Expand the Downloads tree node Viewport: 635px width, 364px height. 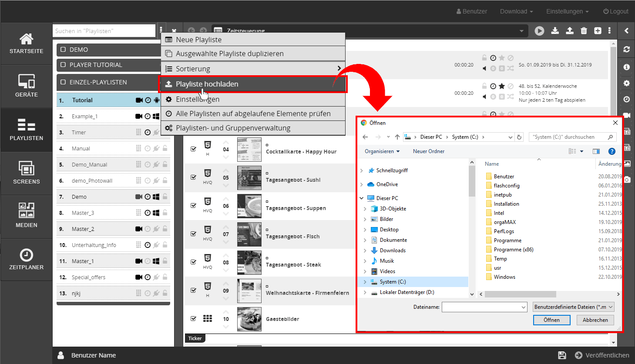click(x=365, y=250)
